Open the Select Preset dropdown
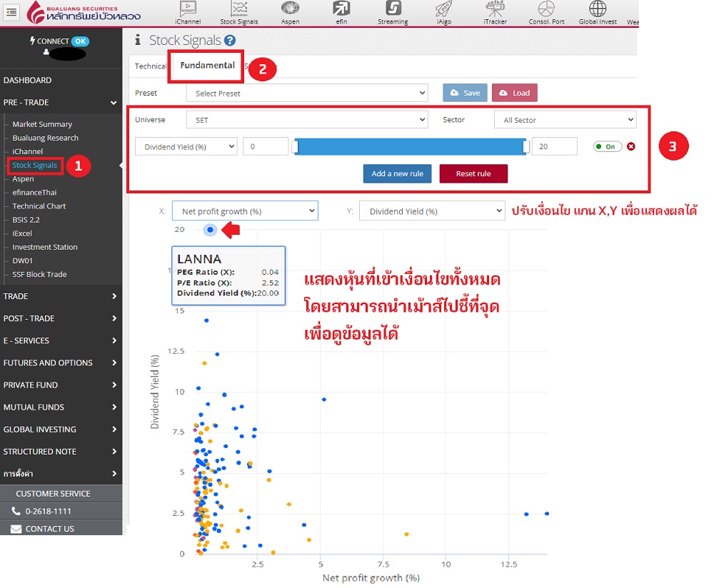Viewport: 714px width, 588px height. (x=306, y=93)
